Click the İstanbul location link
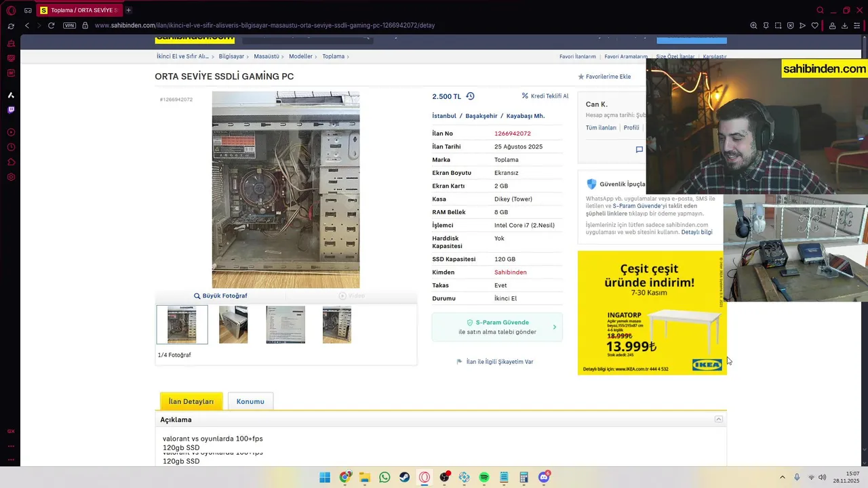868x488 pixels. 444,116
